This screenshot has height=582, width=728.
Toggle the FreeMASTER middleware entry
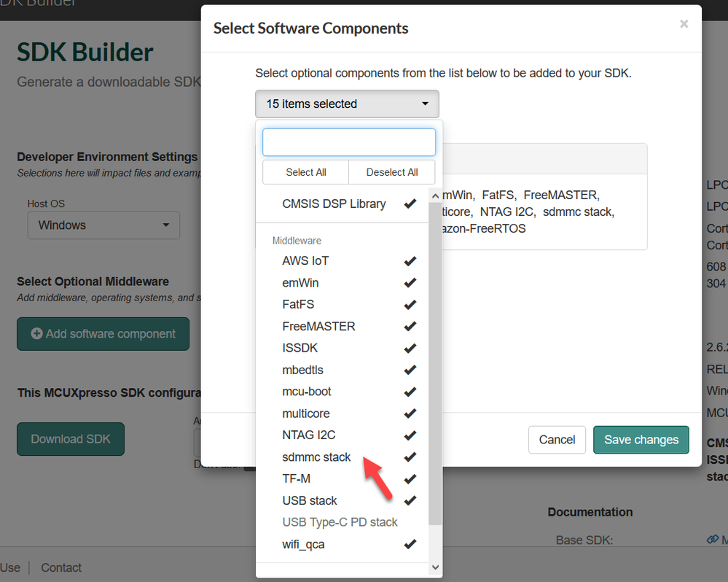coord(318,326)
